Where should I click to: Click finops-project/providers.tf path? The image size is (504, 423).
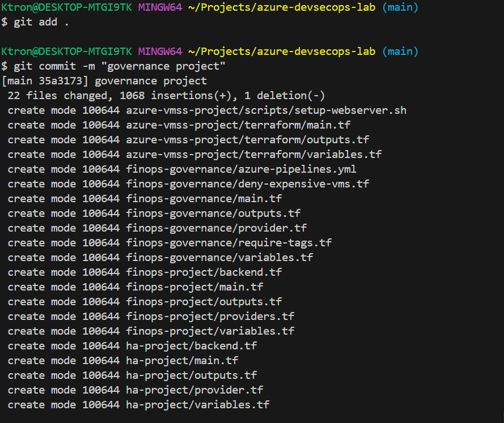(x=210, y=317)
